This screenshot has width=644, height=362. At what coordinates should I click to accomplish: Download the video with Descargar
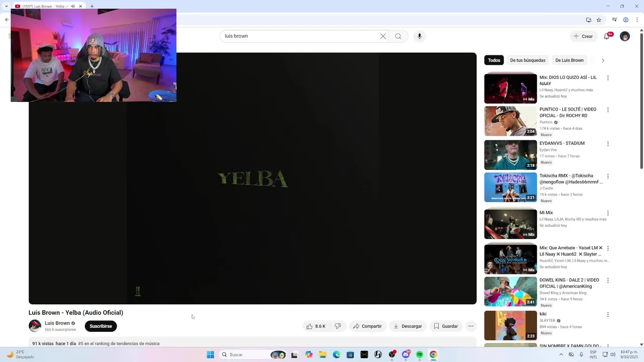click(408, 326)
